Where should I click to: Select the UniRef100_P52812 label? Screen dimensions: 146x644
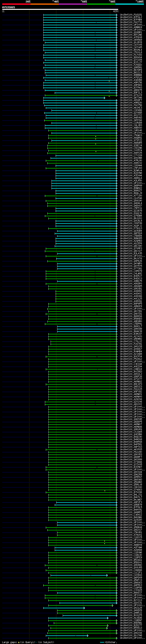click(131, 359)
